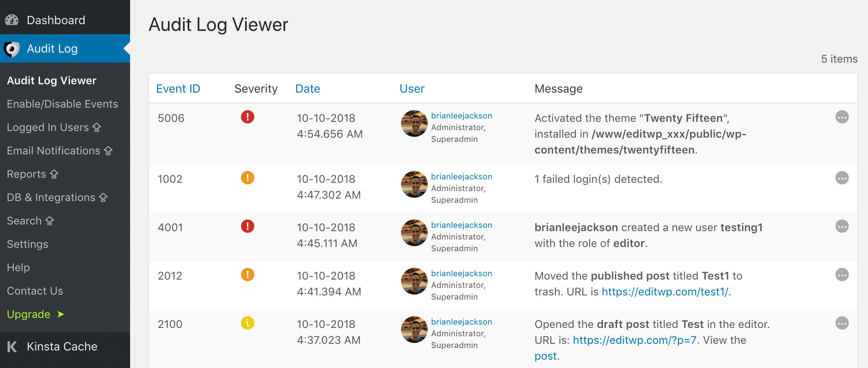Click the Upgrade link
This screenshot has height=368, width=868.
coord(29,314)
